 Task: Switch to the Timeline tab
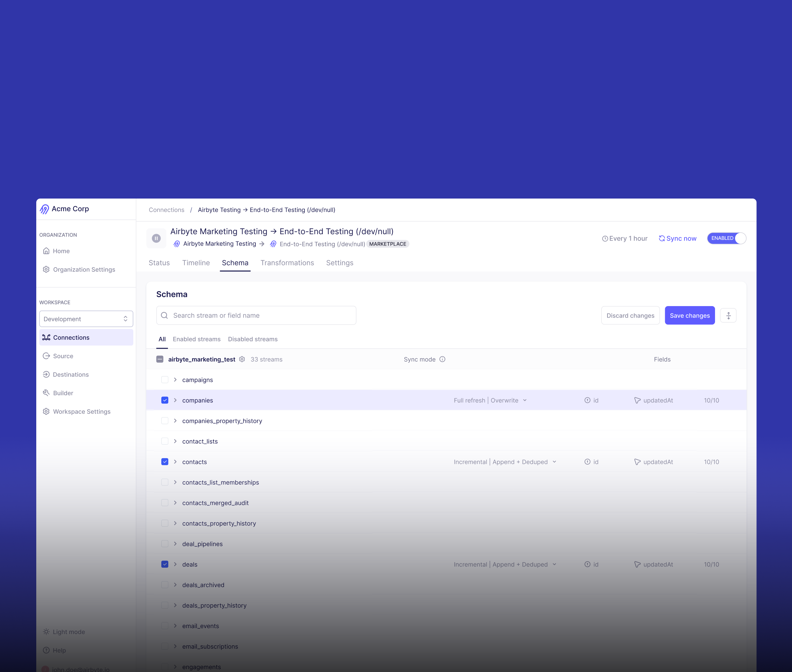tap(196, 263)
